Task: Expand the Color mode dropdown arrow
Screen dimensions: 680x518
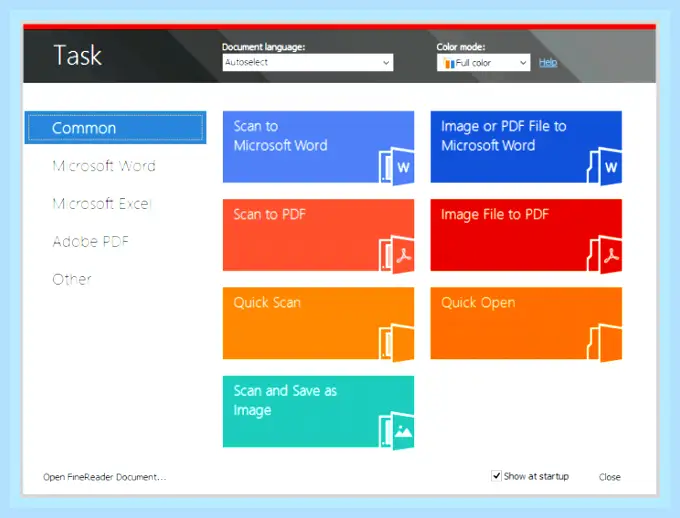Action: point(523,63)
